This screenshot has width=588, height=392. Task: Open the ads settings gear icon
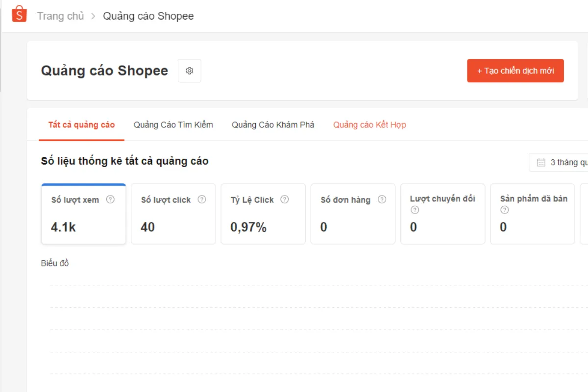(x=190, y=71)
